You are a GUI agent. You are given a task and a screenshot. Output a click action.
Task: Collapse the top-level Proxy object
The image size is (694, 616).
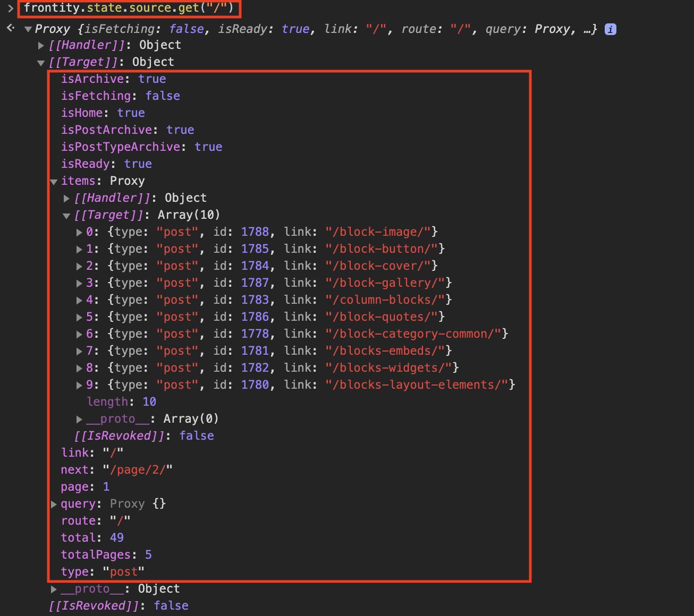[28, 29]
